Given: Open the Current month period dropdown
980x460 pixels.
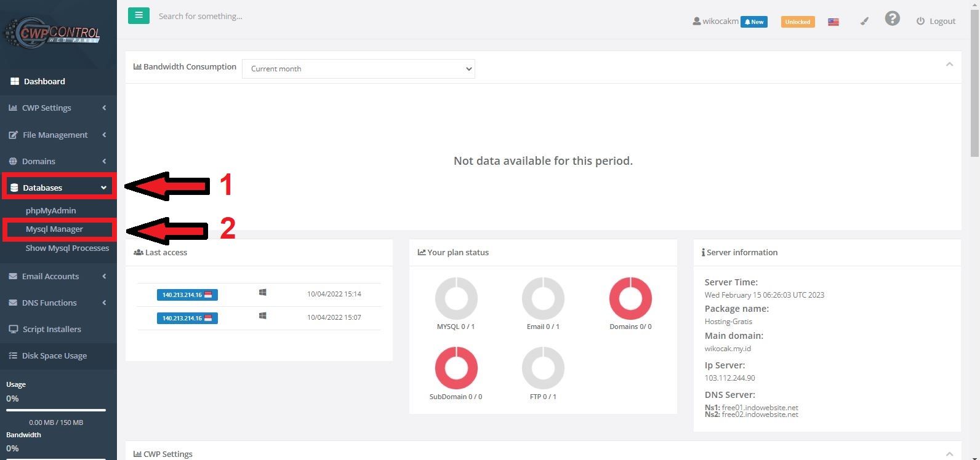Looking at the screenshot, I should tap(358, 69).
